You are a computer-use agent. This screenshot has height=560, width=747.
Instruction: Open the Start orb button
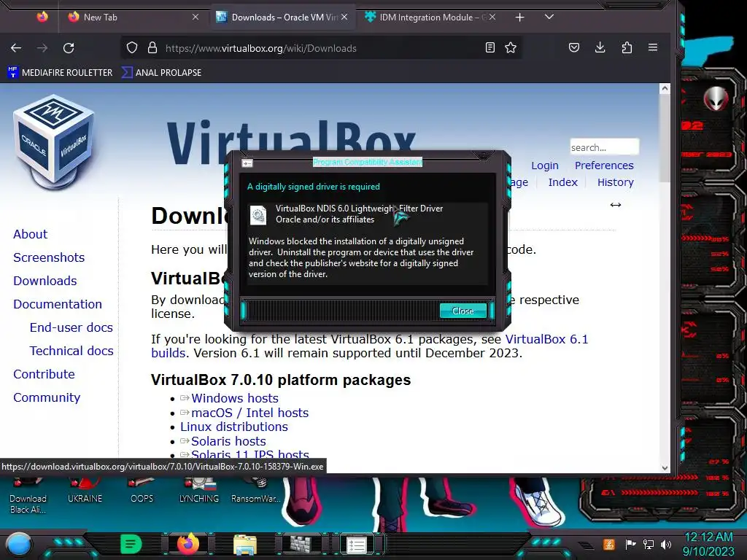pos(18,544)
